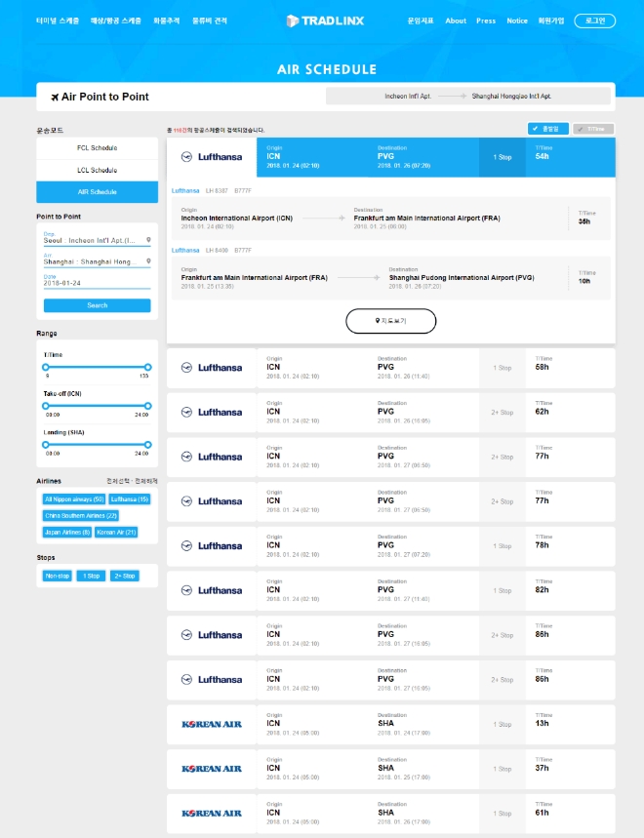Screen dimensions: 644x838
Task: Open the 물류비 견적 menu
Action: [x=210, y=20]
